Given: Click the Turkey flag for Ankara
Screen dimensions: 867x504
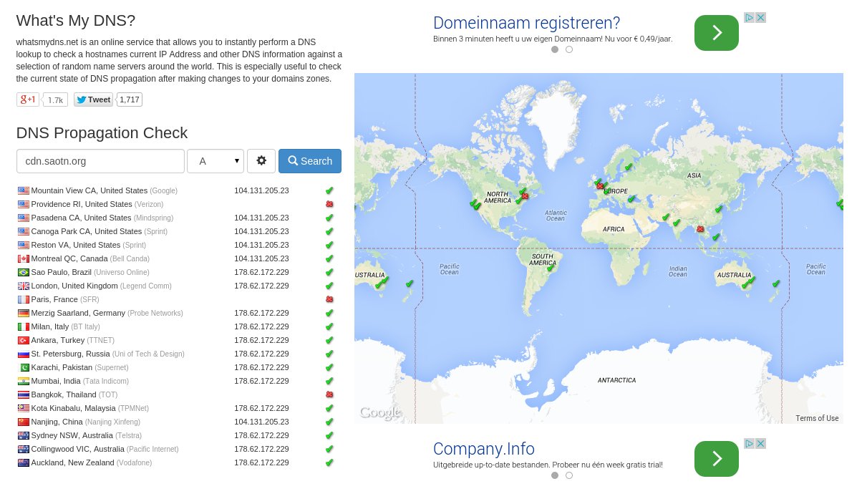Looking at the screenshot, I should [x=24, y=340].
